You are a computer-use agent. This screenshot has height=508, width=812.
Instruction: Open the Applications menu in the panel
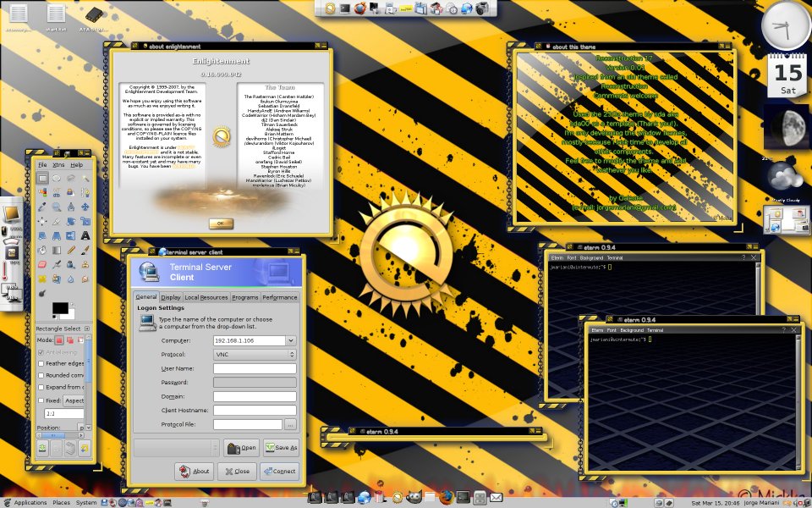[x=30, y=502]
